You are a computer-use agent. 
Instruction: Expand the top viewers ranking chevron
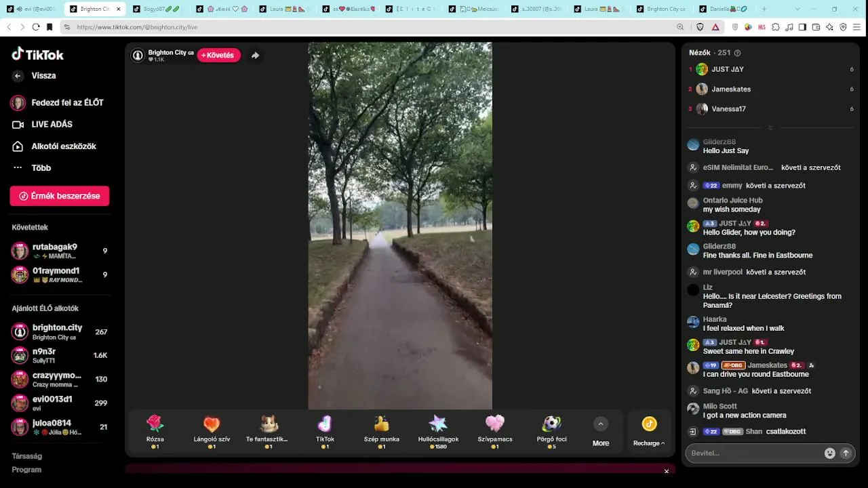click(x=770, y=128)
